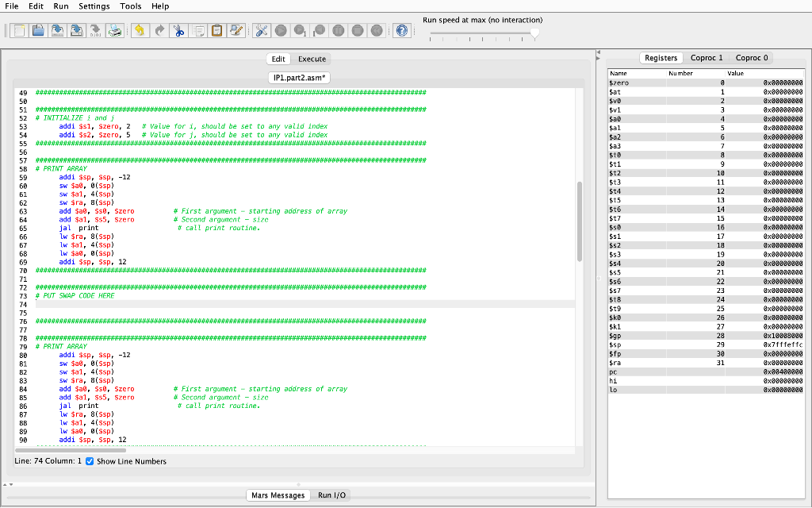Collapse the editor pane using the left divider arrow

(x=599, y=52)
